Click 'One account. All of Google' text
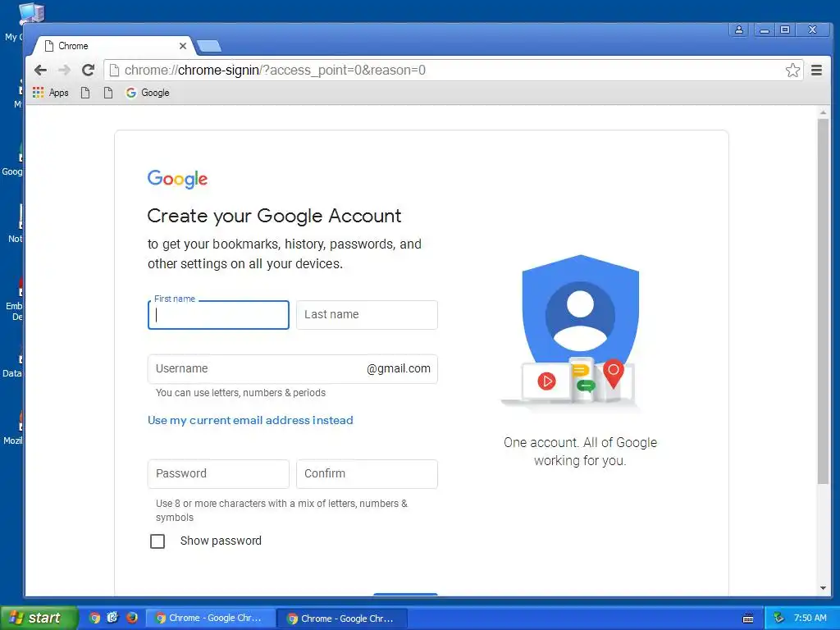 (x=580, y=442)
